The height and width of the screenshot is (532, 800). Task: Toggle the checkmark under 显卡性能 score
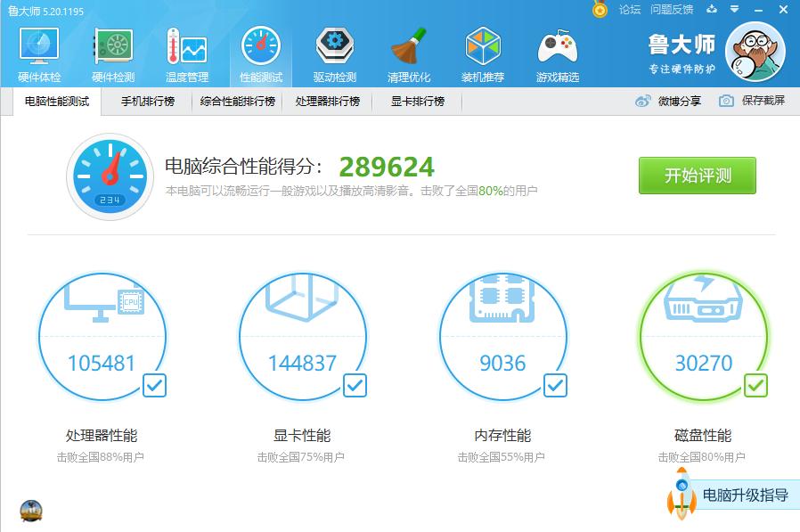click(355, 386)
